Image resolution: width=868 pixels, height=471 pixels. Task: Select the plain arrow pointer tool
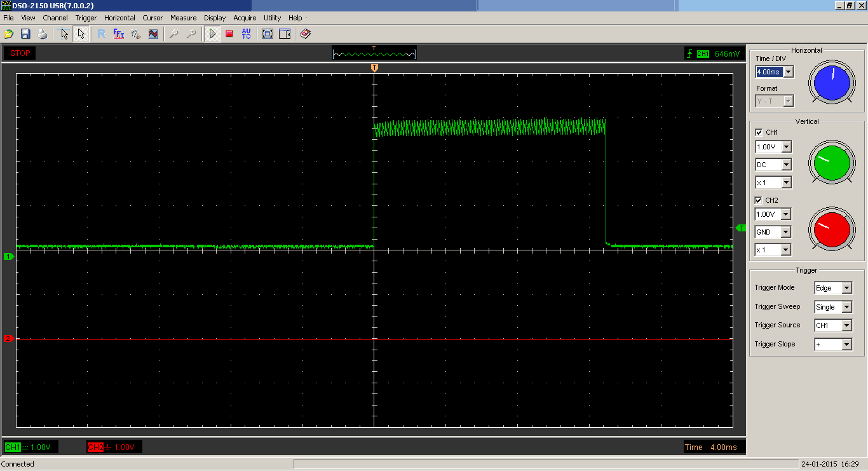(x=81, y=34)
